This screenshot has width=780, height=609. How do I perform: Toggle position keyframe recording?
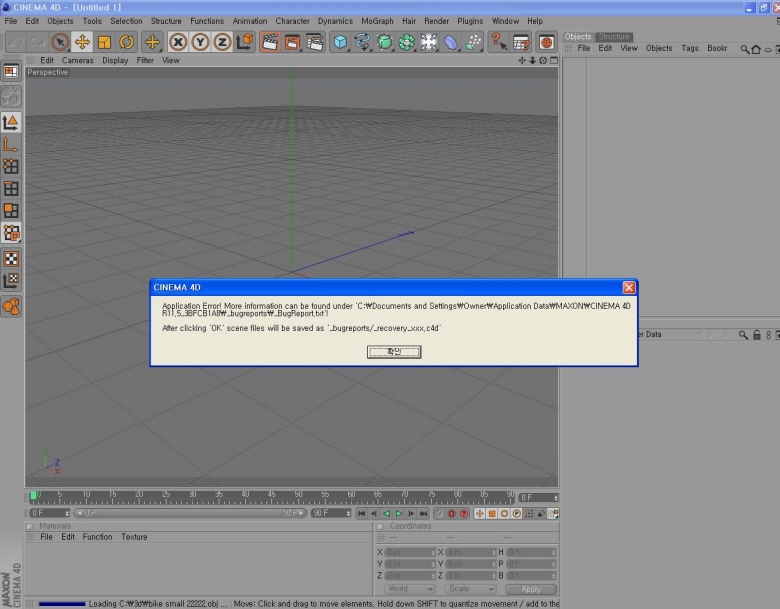[x=480, y=513]
